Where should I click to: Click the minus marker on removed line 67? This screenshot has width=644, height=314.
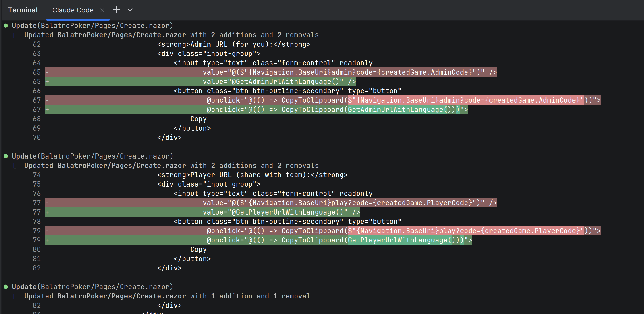click(47, 100)
